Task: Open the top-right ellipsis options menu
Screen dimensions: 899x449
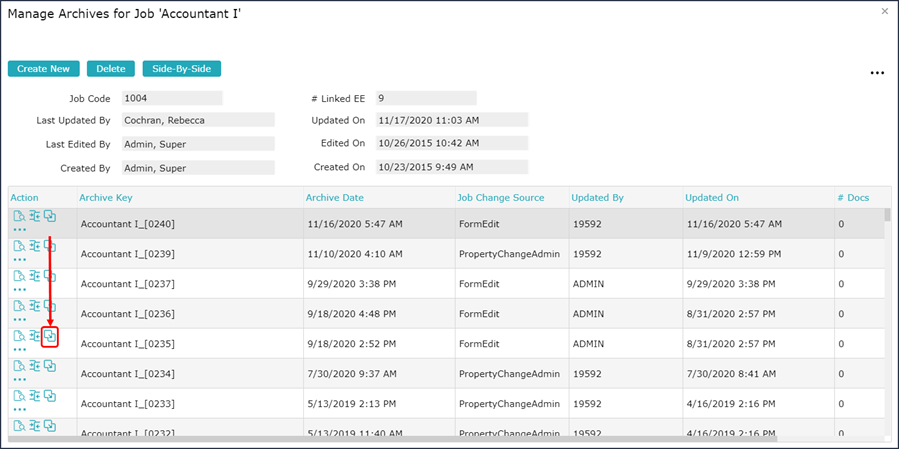Action: [877, 73]
